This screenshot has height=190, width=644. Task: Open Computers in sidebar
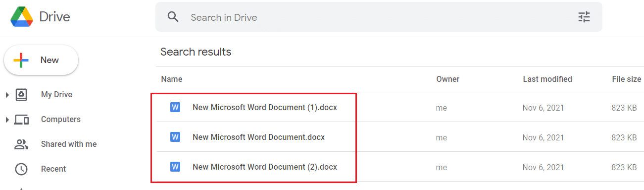click(61, 120)
